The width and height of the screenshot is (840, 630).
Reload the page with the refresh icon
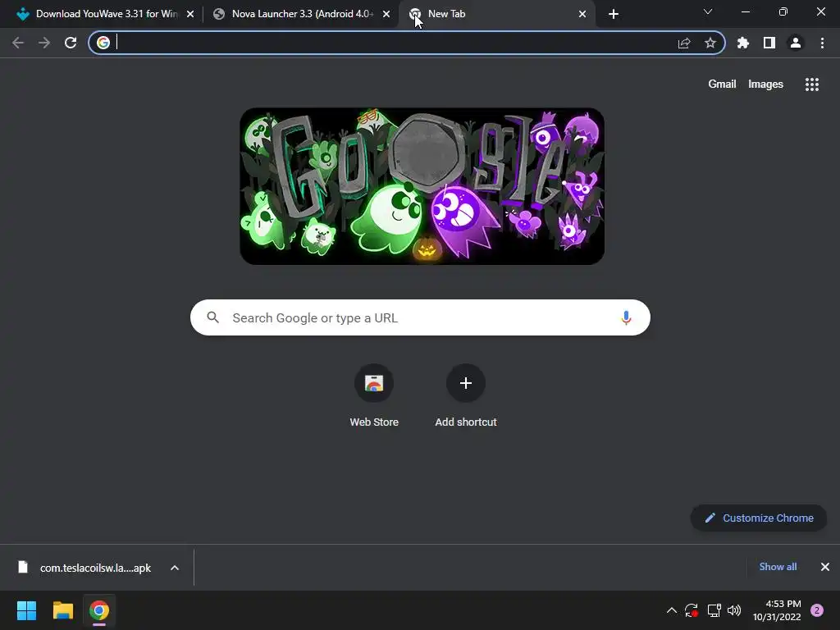click(71, 43)
